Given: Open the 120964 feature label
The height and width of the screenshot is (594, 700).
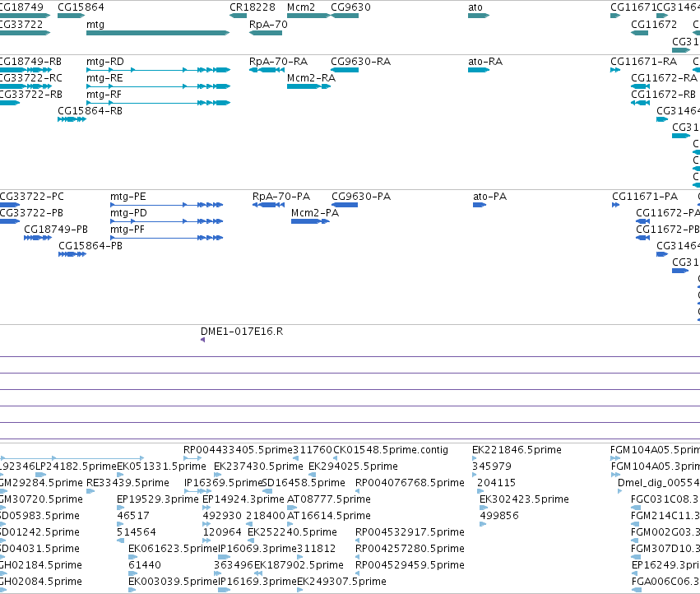Looking at the screenshot, I should (222, 532).
